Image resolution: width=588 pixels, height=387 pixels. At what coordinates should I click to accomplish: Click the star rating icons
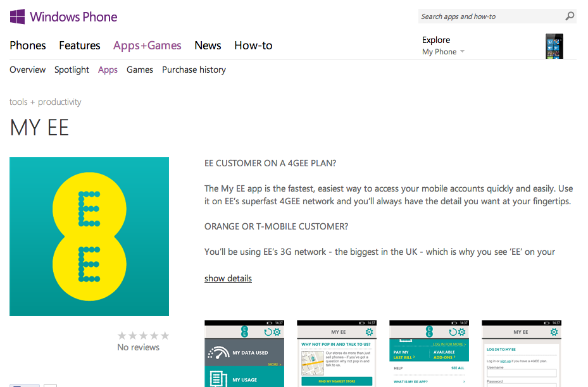(x=143, y=335)
